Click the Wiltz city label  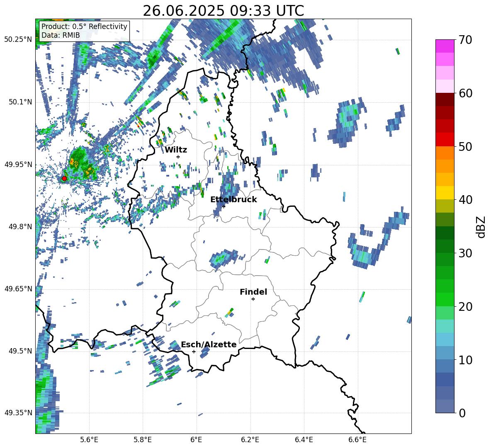[176, 150]
